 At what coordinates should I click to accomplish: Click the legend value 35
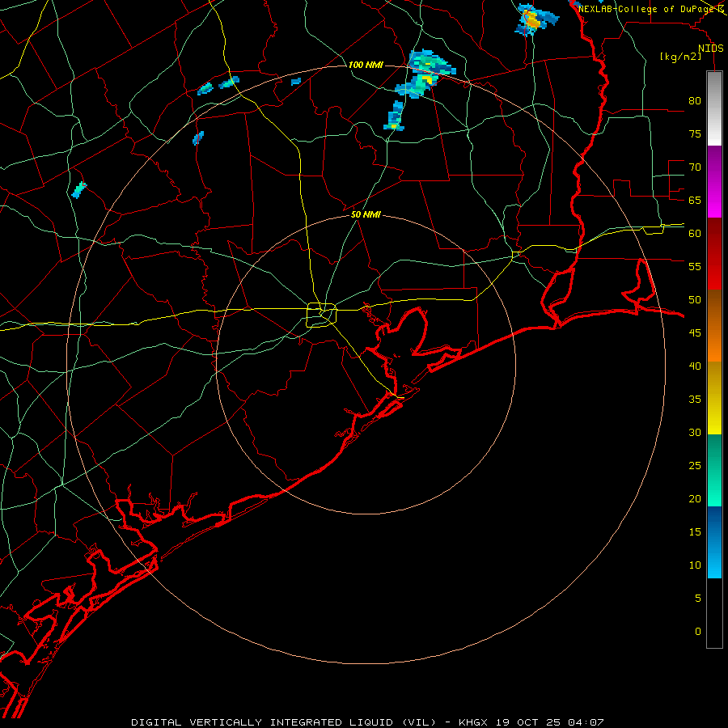tap(695, 400)
